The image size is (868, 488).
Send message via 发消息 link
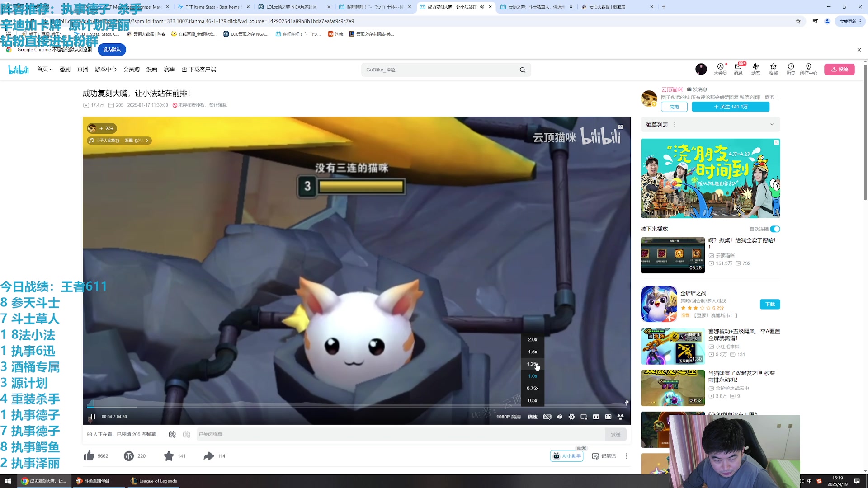point(697,89)
